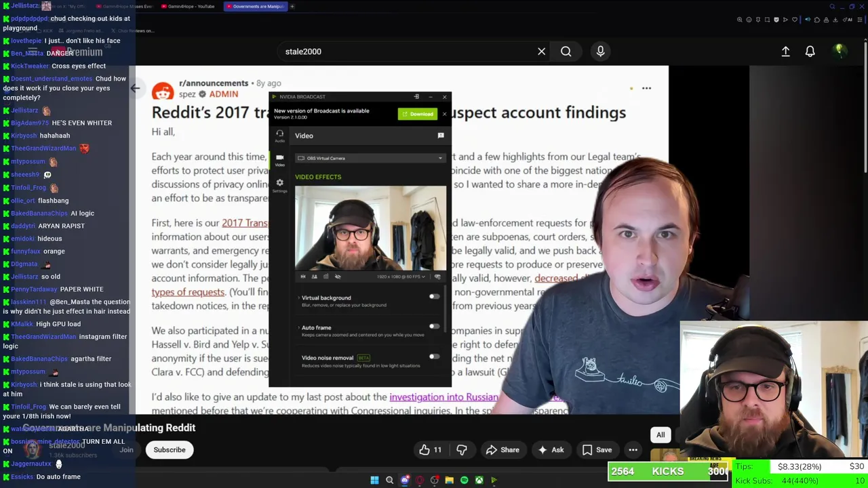Click the hide-preview eye icon under camera preview

click(338, 277)
